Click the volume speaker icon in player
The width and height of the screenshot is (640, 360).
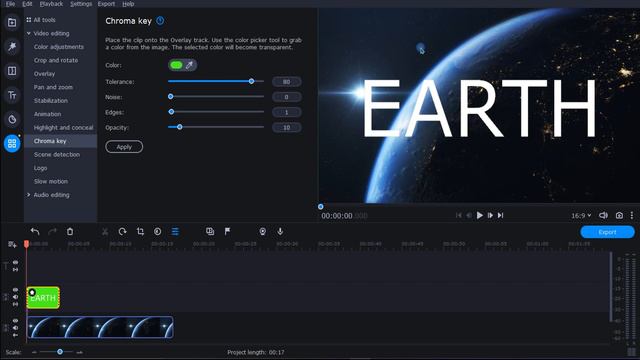(x=603, y=215)
